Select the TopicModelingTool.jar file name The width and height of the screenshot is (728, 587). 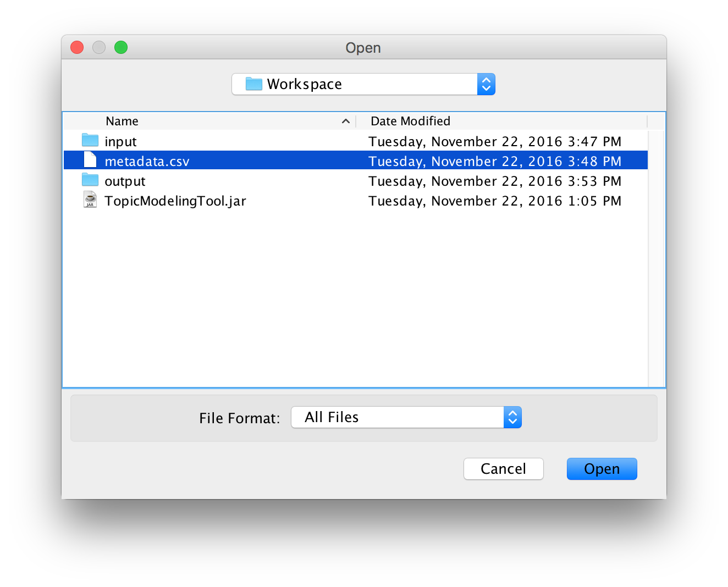pyautogui.click(x=175, y=201)
